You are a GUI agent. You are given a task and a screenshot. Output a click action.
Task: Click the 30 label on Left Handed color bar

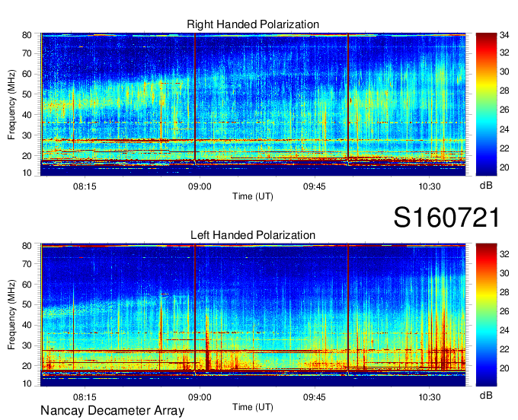504,273
